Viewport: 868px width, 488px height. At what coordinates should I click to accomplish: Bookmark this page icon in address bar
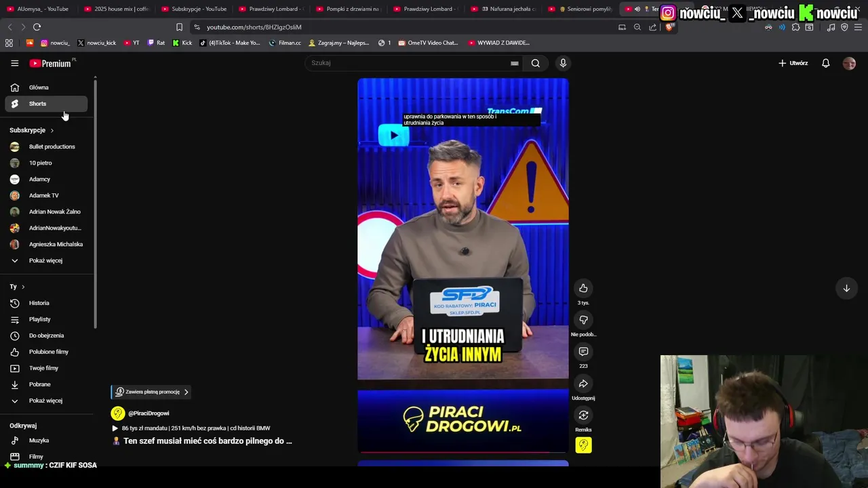click(179, 27)
